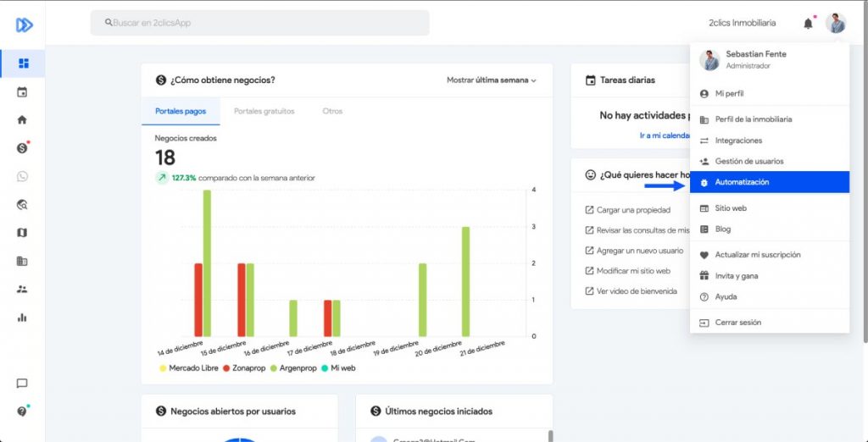Open the deals dollar icon in the sidebar
The height and width of the screenshot is (442, 868).
pyautogui.click(x=23, y=147)
